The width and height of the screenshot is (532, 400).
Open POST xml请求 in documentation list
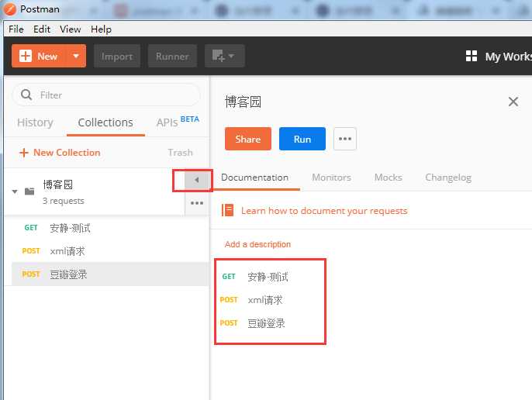[252, 300]
